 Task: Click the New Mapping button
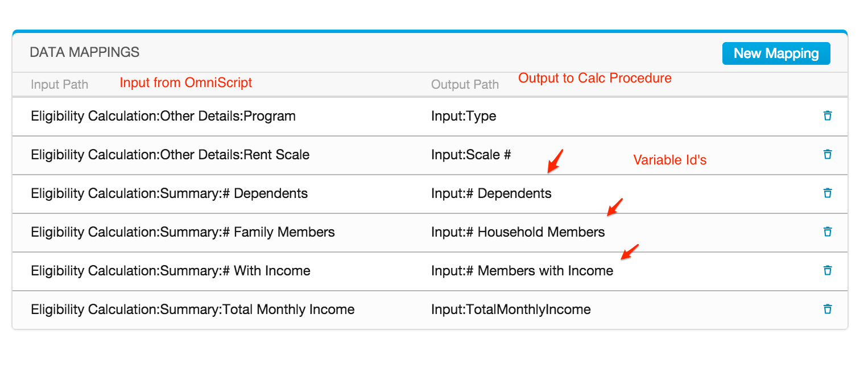(x=776, y=53)
